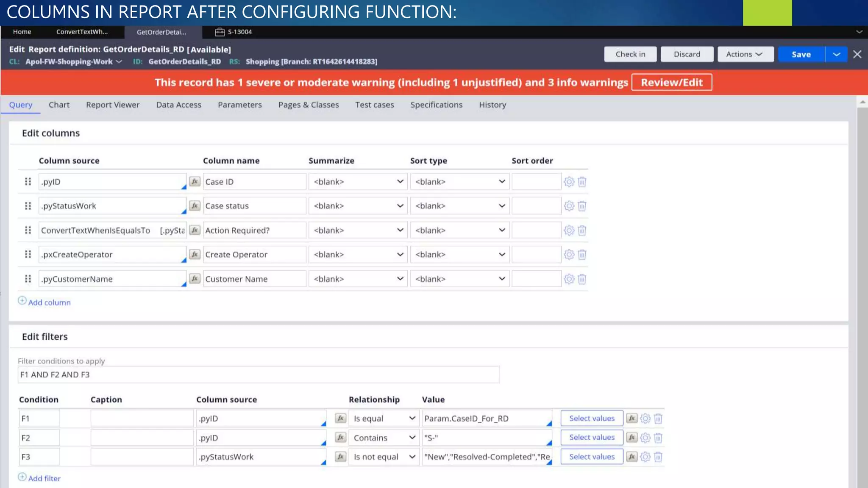The image size is (868, 488).
Task: Open the Parameters tab
Action: click(239, 105)
